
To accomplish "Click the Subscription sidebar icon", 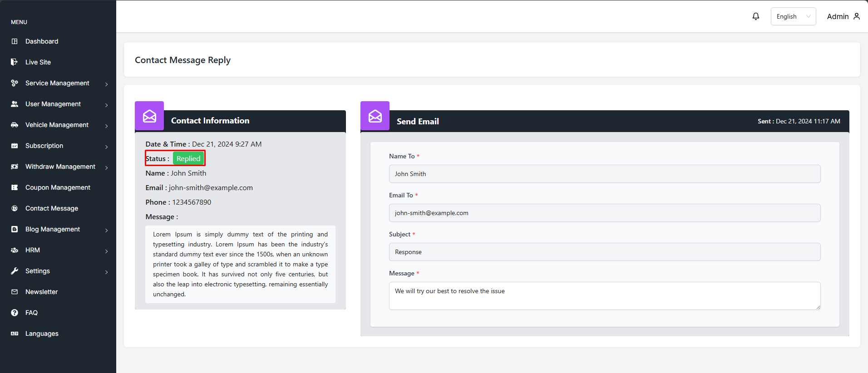I will pos(15,146).
